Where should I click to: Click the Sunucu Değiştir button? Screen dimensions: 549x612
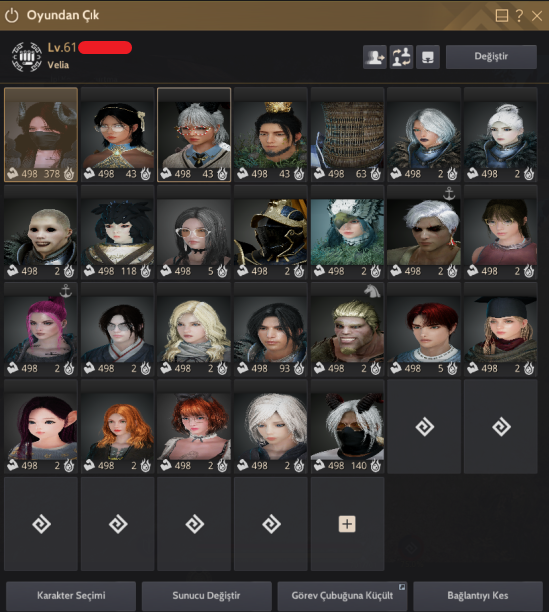point(206,596)
